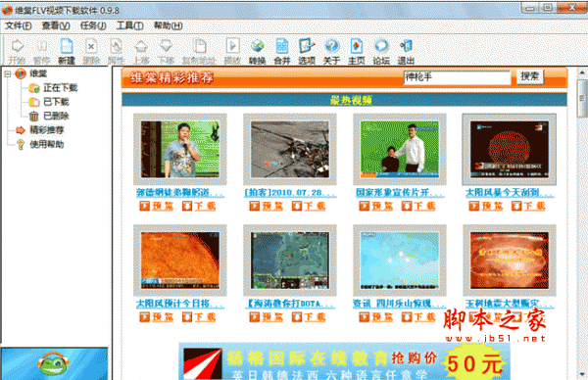Screen dimensions: 588x380
Task: Download the 海涛教你打DOTA video
Action: point(309,317)
